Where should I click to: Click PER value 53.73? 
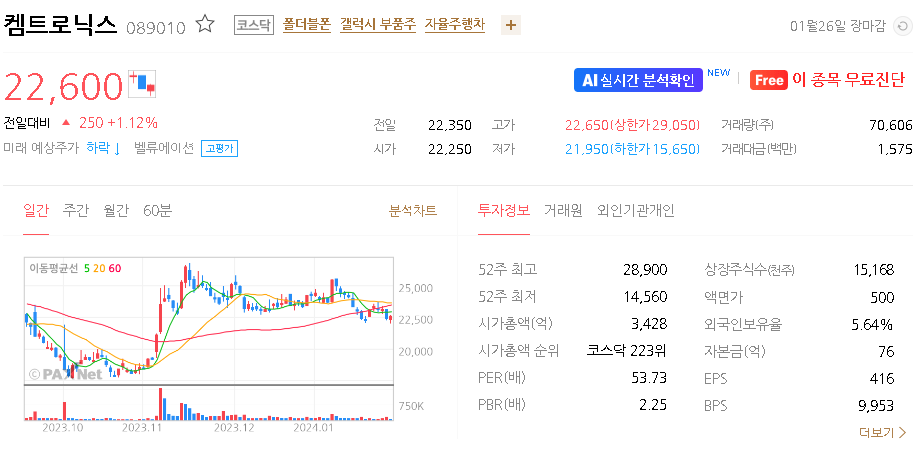click(649, 378)
